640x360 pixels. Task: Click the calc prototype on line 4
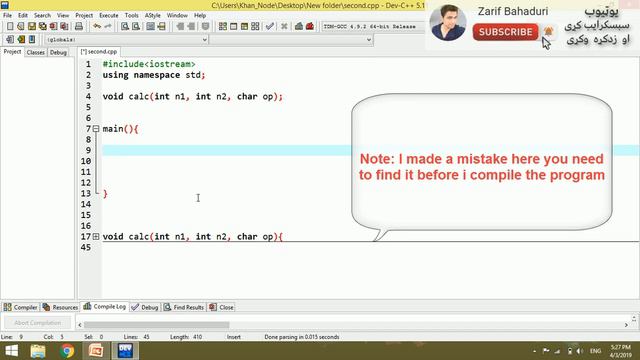pos(193,97)
